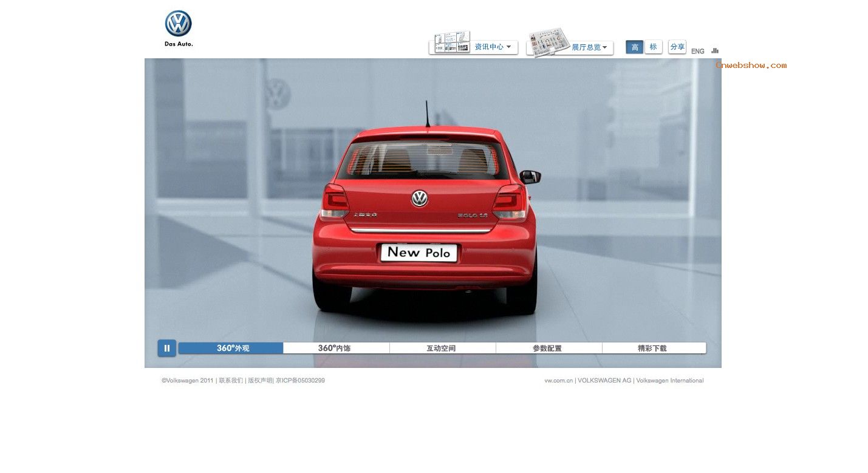Open the 版权声明 footer link
This screenshot has height=473, width=868.
click(260, 381)
